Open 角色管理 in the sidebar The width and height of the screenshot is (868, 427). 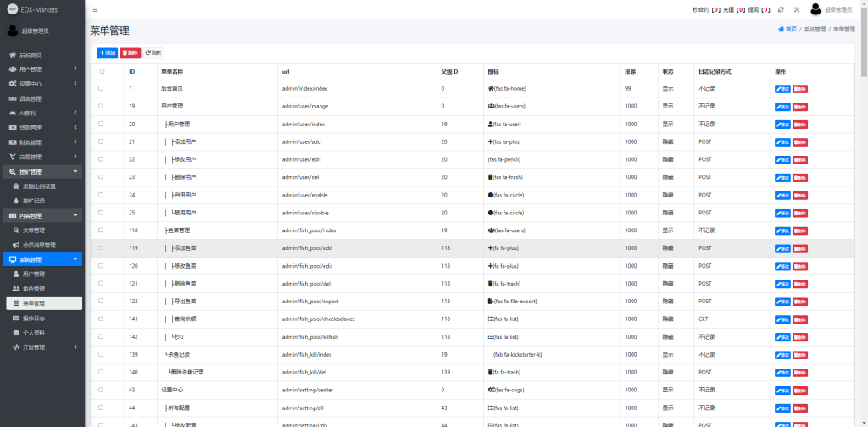coord(34,289)
